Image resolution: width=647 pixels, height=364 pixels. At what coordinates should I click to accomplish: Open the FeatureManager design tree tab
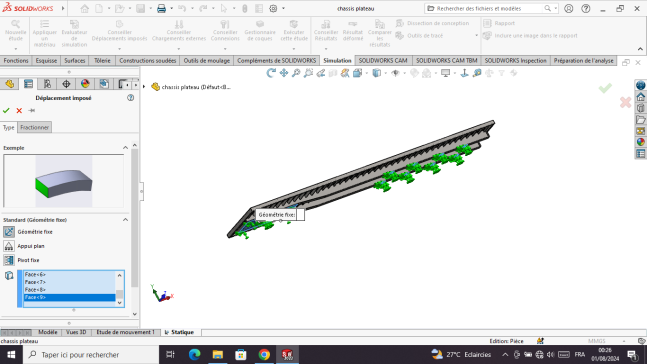(9, 84)
